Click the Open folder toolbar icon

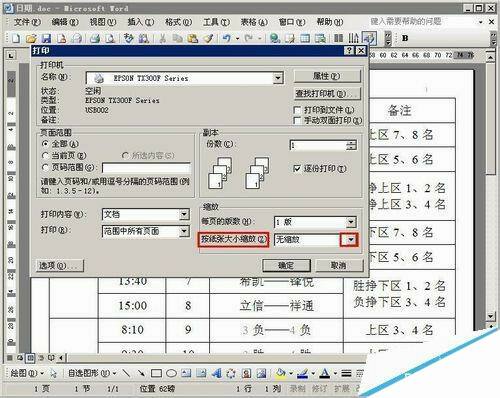[x=31, y=38]
